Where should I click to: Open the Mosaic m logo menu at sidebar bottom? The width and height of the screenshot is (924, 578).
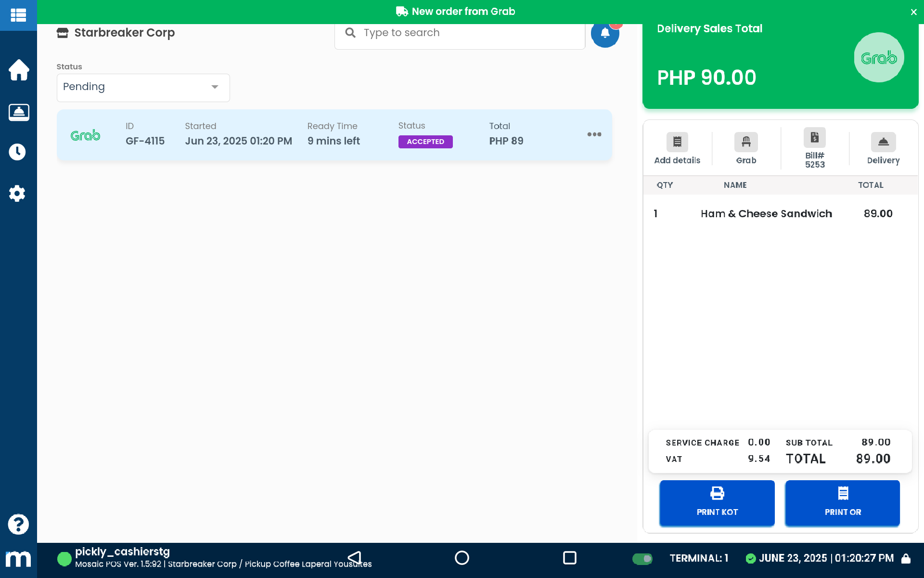[x=18, y=559]
